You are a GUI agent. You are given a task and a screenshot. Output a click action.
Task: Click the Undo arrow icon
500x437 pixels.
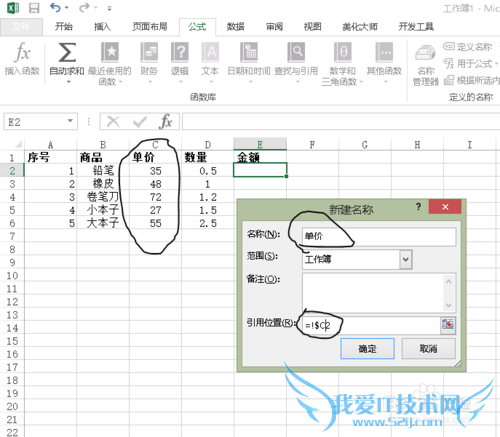(55, 8)
